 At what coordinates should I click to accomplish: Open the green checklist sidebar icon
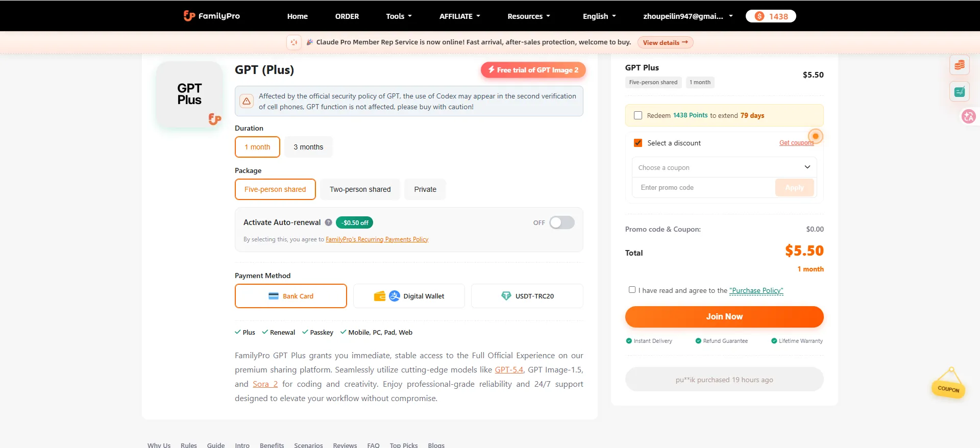point(960,92)
